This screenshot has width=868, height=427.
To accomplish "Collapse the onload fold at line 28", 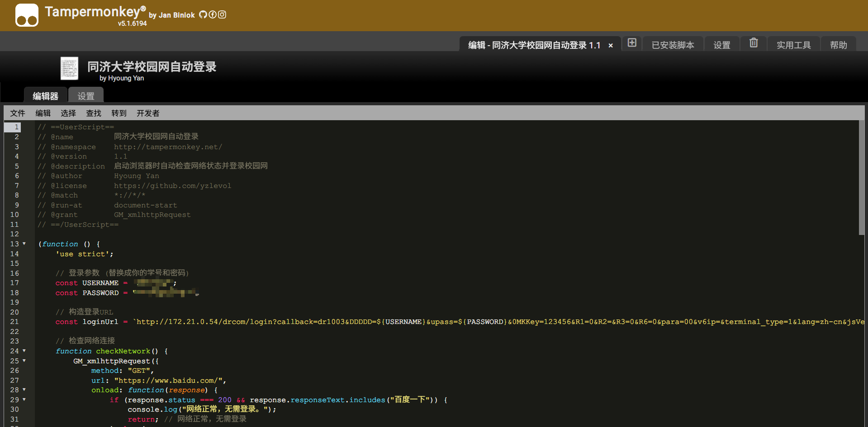I will [x=24, y=390].
